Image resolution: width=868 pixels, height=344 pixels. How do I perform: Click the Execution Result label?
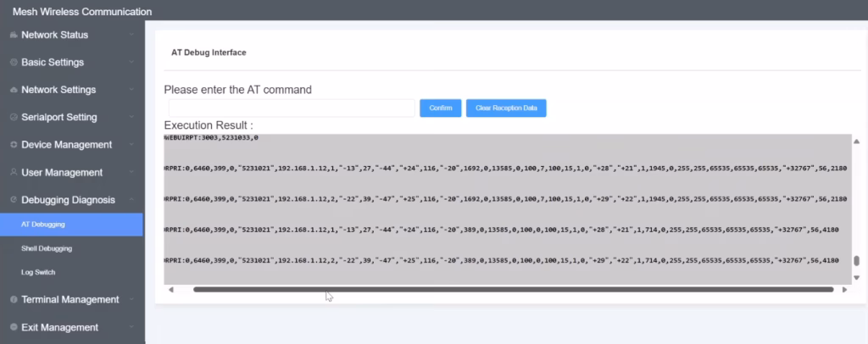point(209,125)
